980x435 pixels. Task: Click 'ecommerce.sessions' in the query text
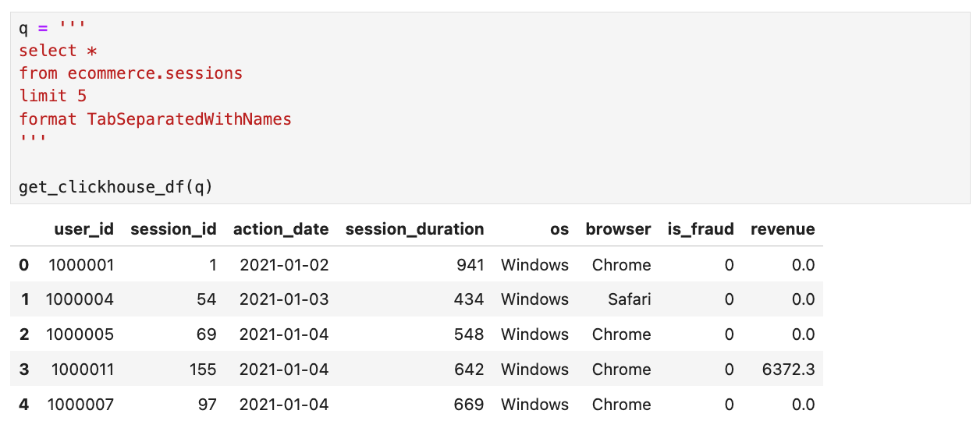[x=155, y=73]
